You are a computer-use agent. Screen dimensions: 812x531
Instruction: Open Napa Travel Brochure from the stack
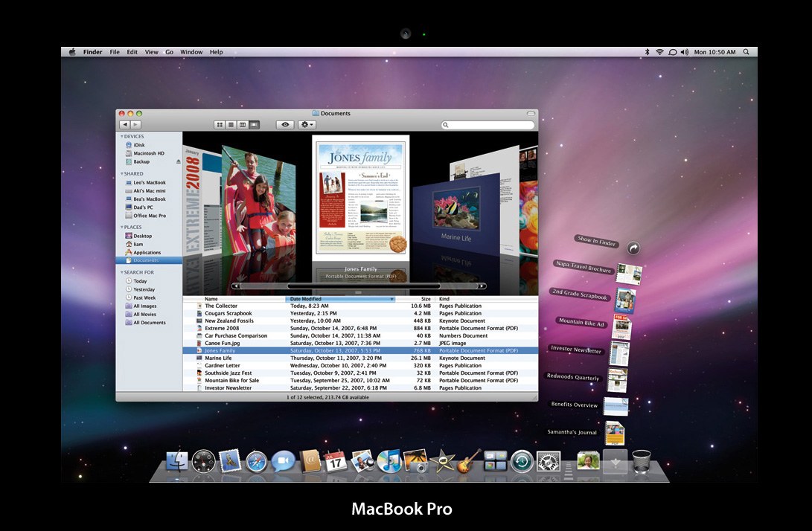(x=629, y=273)
